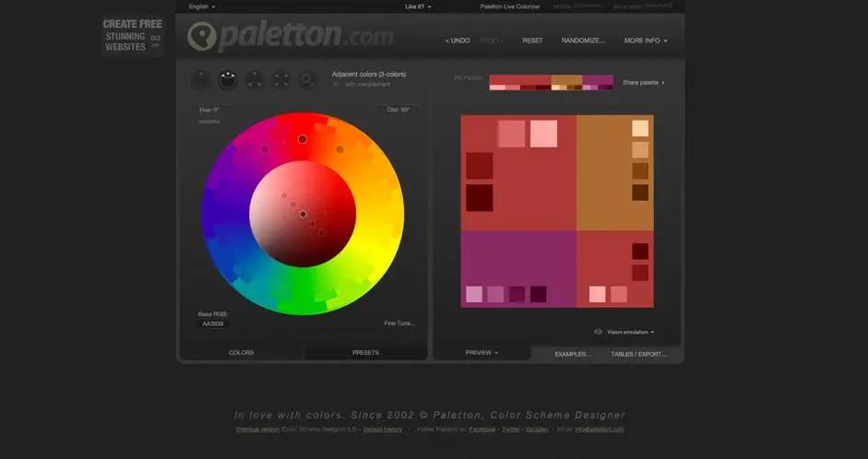Open the English language dropdown

201,6
